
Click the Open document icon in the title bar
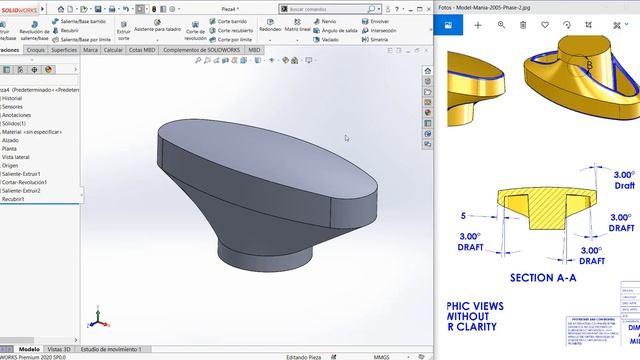click(x=84, y=9)
